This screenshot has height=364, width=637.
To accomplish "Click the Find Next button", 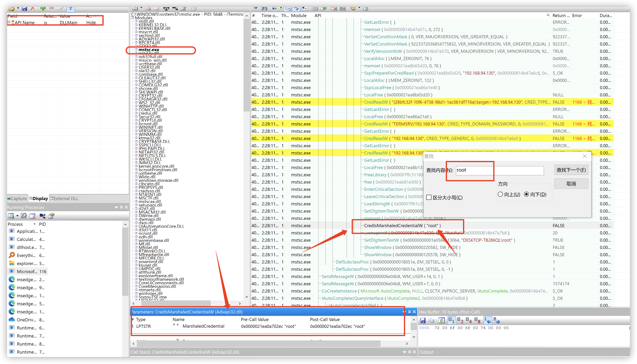I will click(x=571, y=170).
